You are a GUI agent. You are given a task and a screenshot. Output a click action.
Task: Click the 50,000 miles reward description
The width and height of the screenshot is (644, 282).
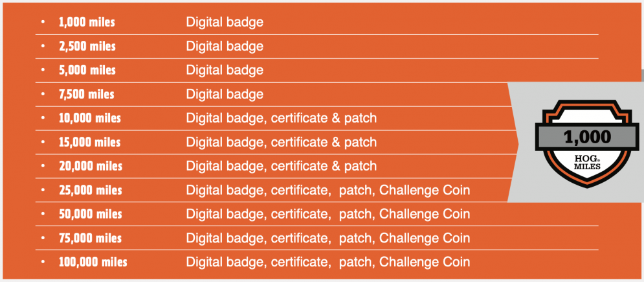click(328, 214)
